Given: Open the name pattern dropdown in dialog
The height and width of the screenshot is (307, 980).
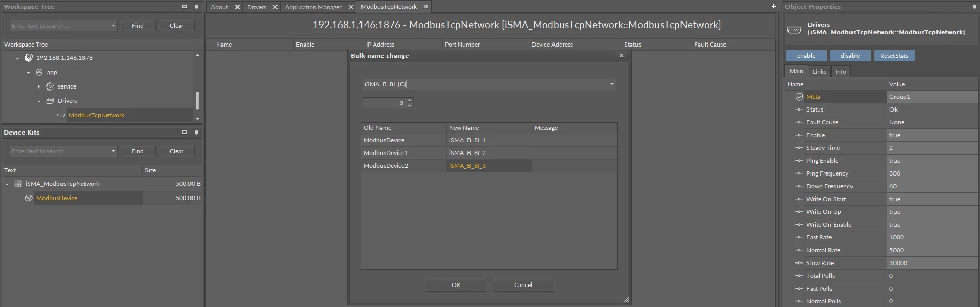Looking at the screenshot, I should coord(612,84).
